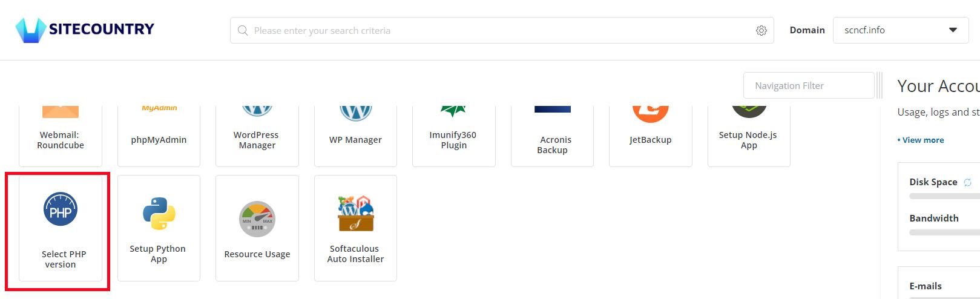Launch Setup Python App

159,228
